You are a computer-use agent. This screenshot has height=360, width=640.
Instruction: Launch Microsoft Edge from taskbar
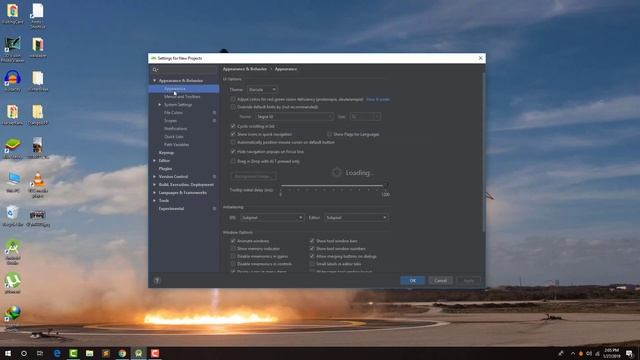click(57, 353)
